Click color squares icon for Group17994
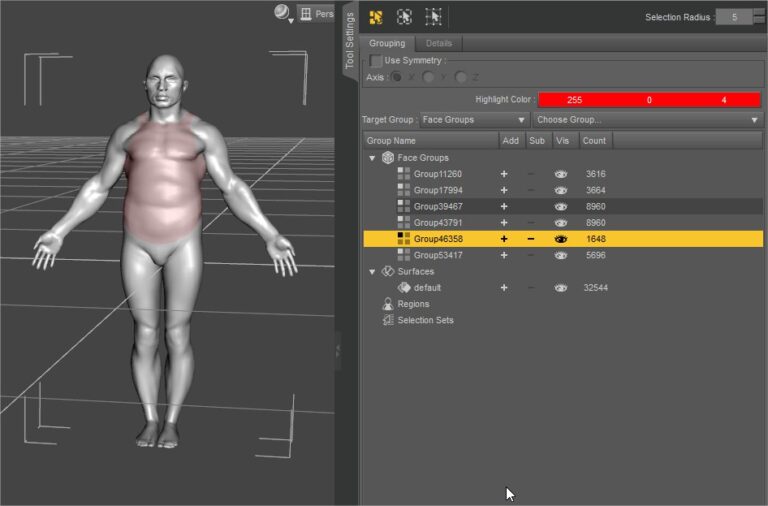The image size is (768, 506). (404, 190)
